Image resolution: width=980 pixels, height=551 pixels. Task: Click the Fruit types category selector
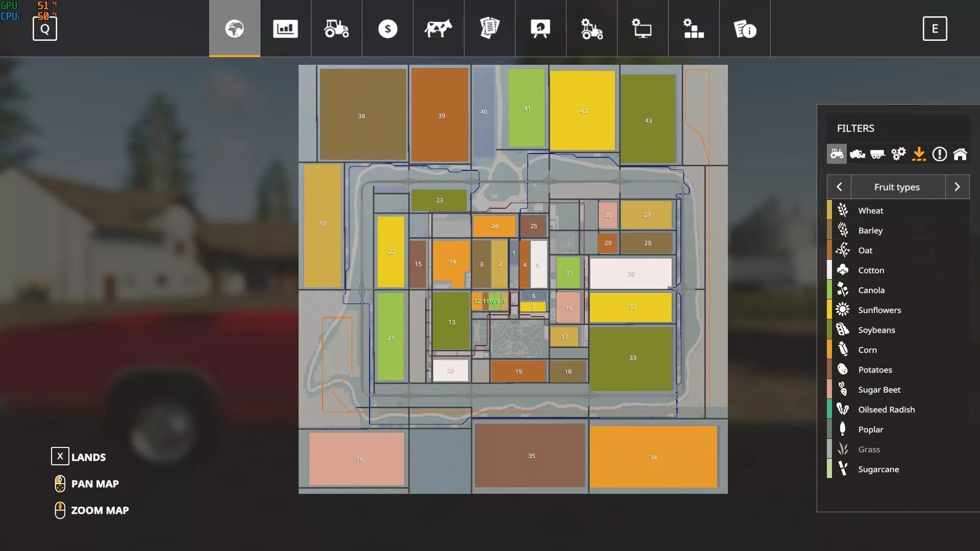coord(897,187)
